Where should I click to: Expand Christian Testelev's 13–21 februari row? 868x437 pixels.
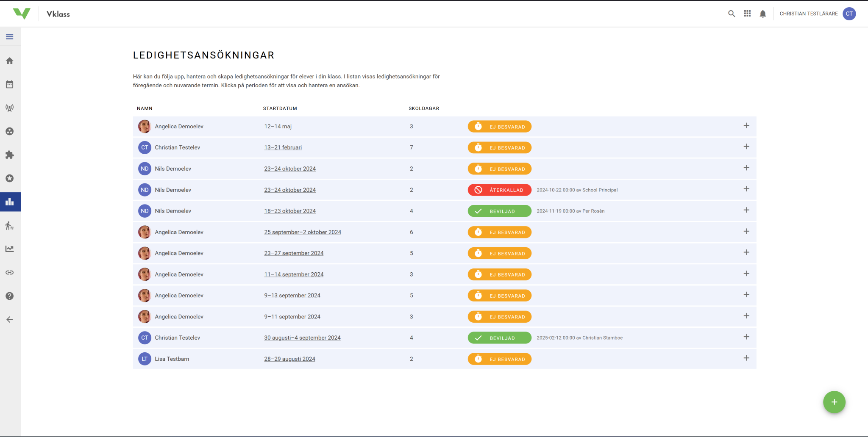click(x=746, y=147)
